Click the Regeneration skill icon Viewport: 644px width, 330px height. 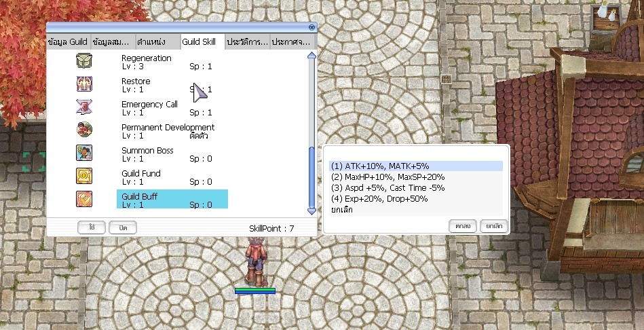(x=84, y=62)
